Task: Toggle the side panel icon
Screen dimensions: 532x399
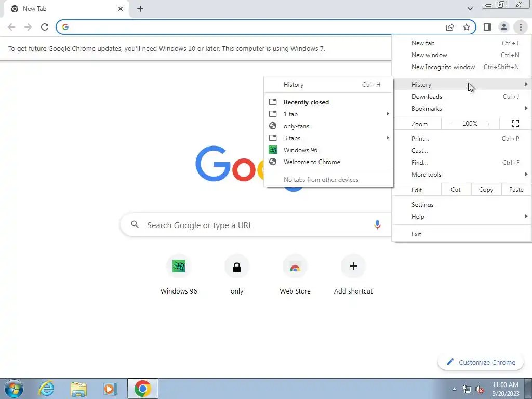Action: tap(487, 27)
